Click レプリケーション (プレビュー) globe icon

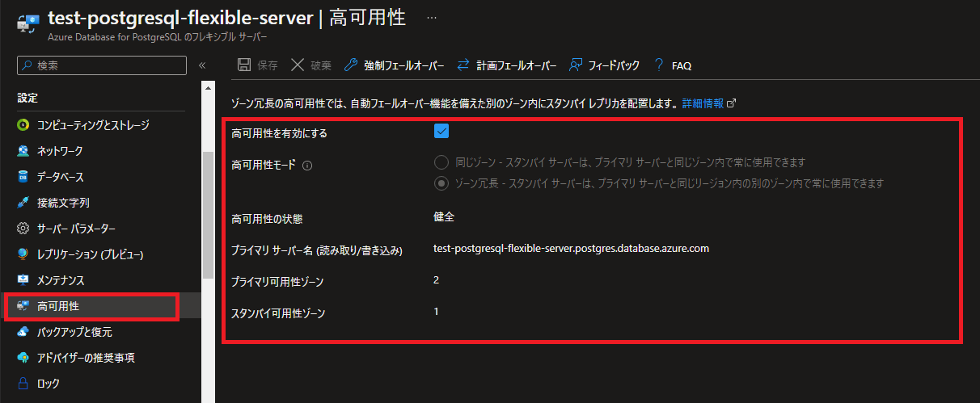(x=23, y=254)
